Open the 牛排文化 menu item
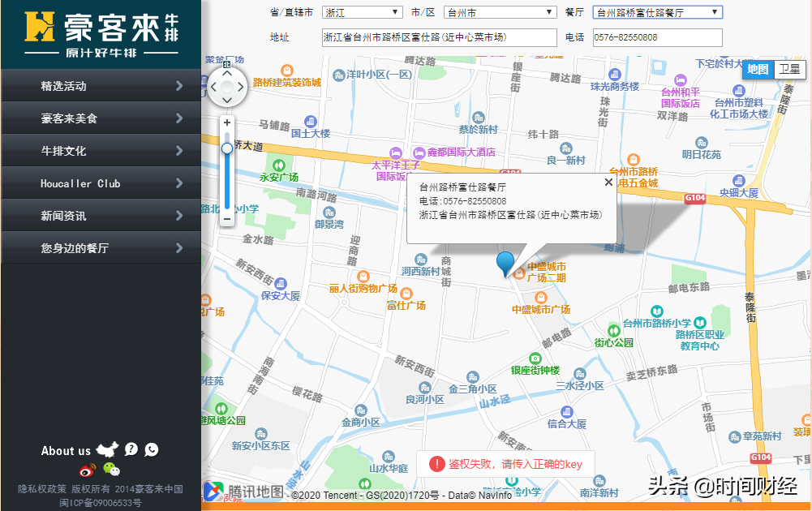Image resolution: width=812 pixels, height=511 pixels. coord(101,151)
